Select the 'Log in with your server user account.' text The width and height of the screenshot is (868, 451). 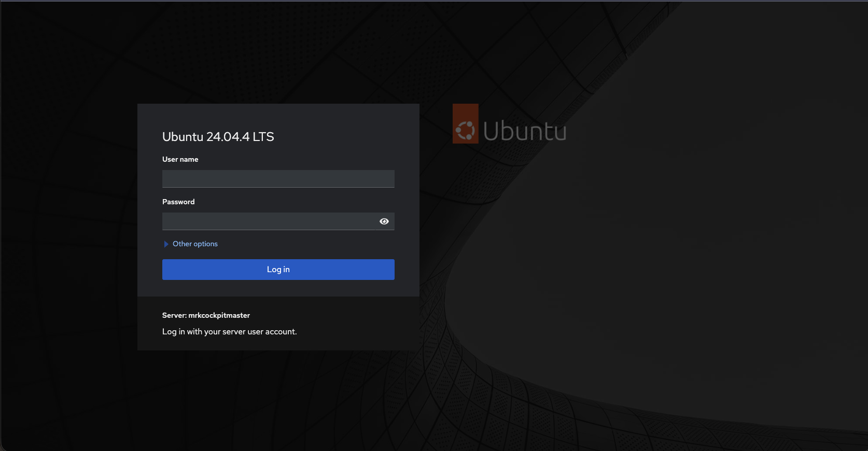pos(230,332)
